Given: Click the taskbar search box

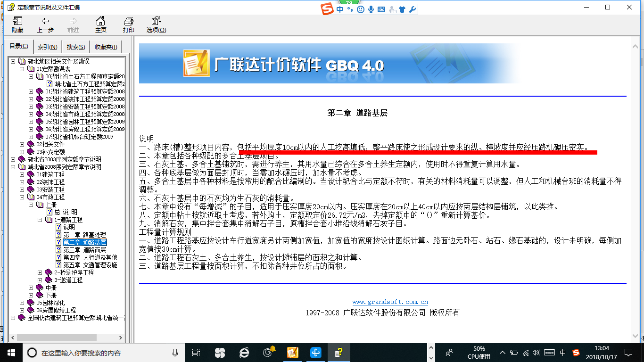Looking at the screenshot, I should point(103,353).
